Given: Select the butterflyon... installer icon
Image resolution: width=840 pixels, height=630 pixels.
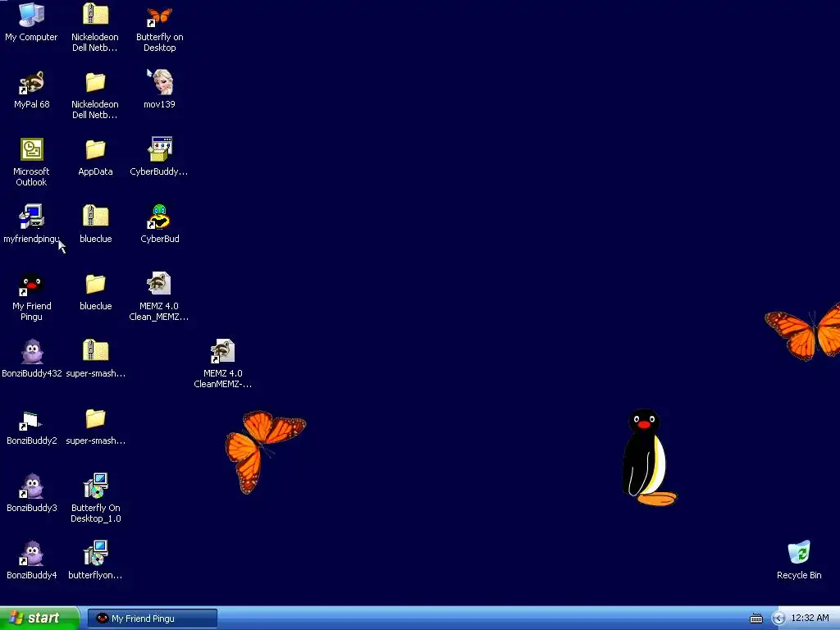Looking at the screenshot, I should [95, 554].
